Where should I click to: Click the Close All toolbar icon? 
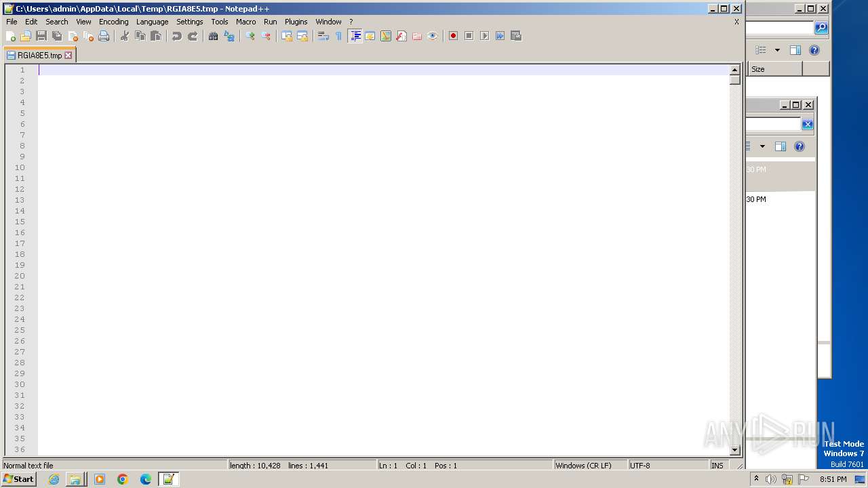[x=88, y=36]
